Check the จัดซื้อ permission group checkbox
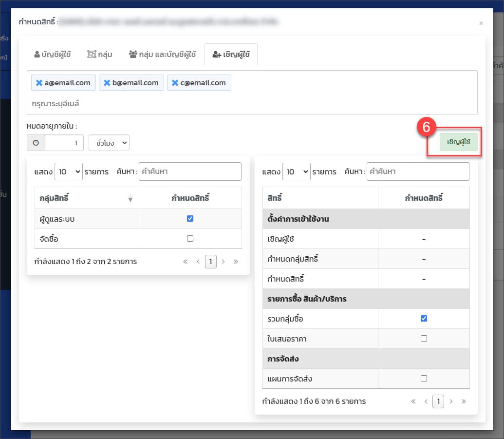This screenshot has width=504, height=439. coord(190,239)
